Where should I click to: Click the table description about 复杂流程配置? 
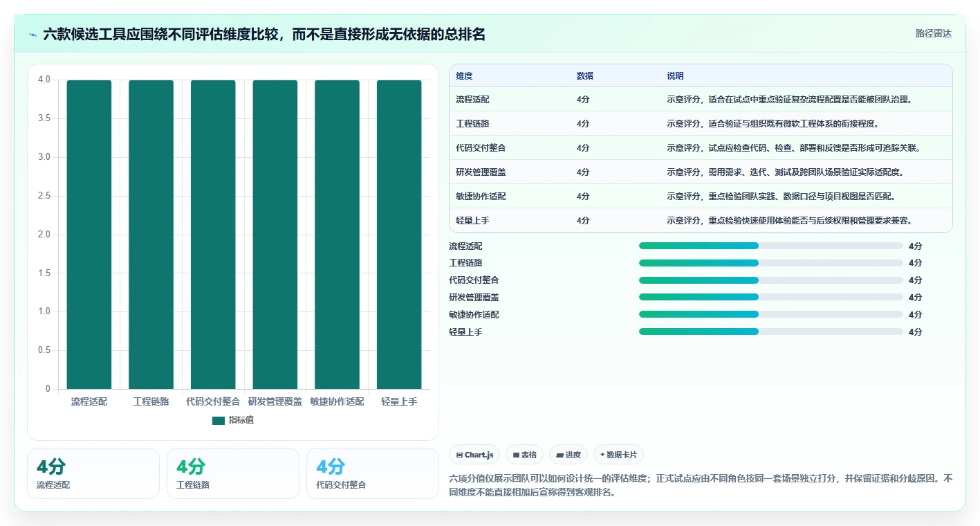789,100
